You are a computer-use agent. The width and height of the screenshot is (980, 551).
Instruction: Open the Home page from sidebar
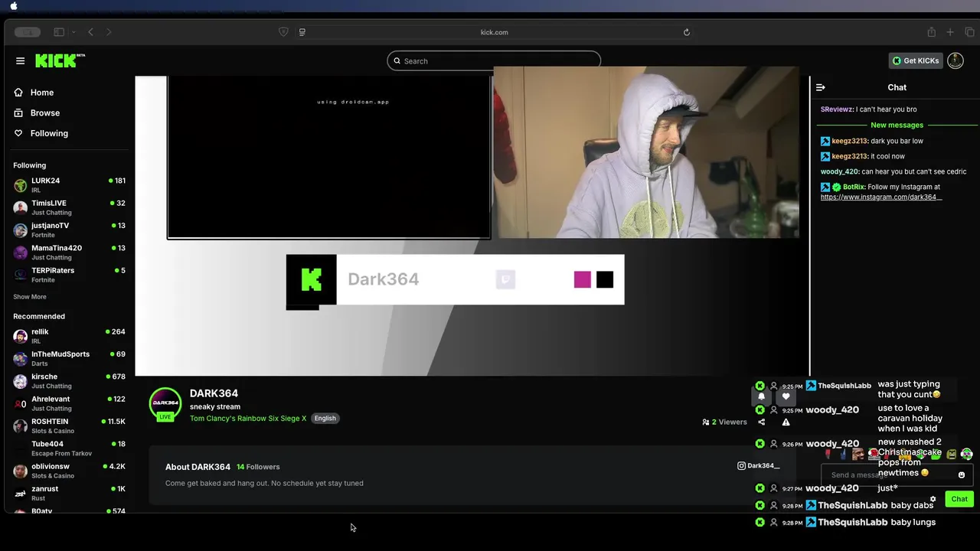coord(41,93)
